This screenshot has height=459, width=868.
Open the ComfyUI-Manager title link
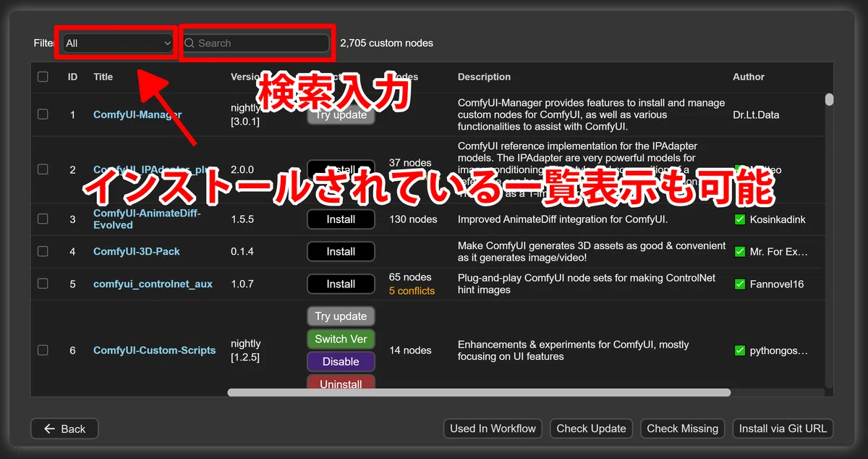point(137,114)
